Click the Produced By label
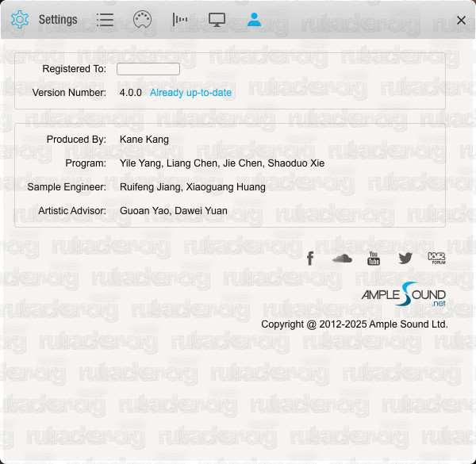 [x=76, y=140]
